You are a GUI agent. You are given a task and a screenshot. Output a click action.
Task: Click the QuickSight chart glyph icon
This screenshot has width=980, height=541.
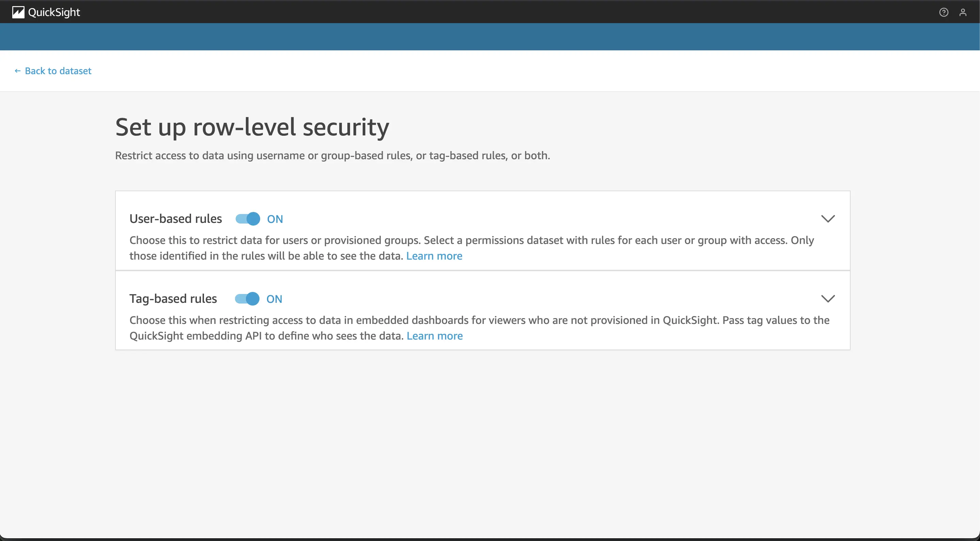point(18,12)
